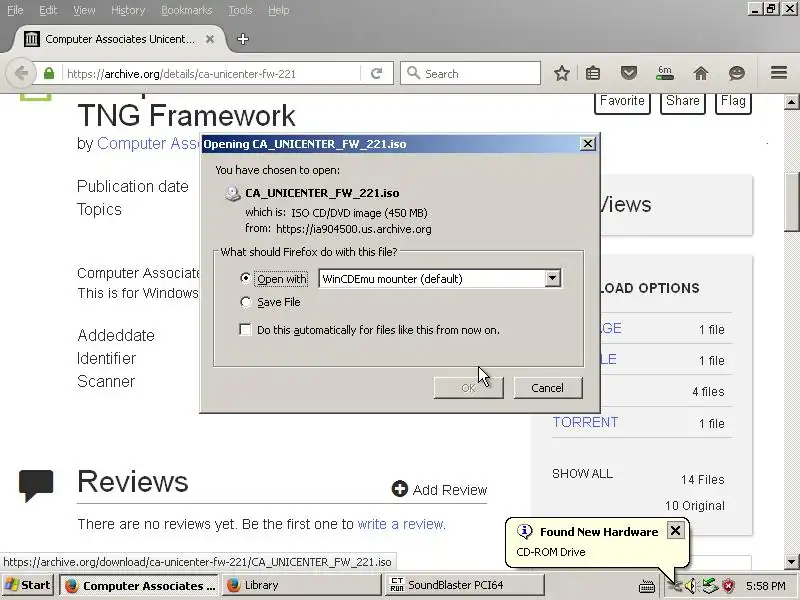
Task: Click Cancel in the download dialog
Action: [547, 388]
